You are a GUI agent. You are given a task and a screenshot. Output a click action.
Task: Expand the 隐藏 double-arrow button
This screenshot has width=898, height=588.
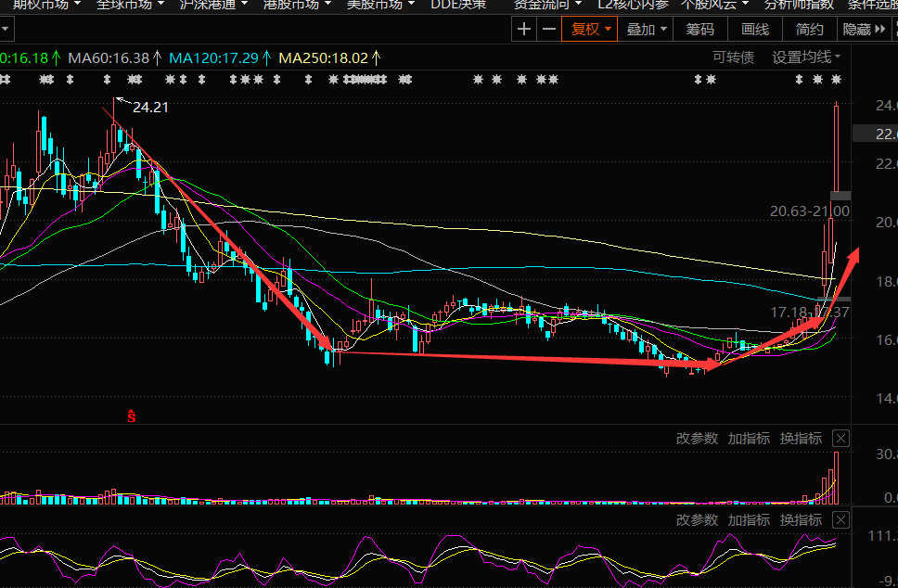(x=864, y=30)
